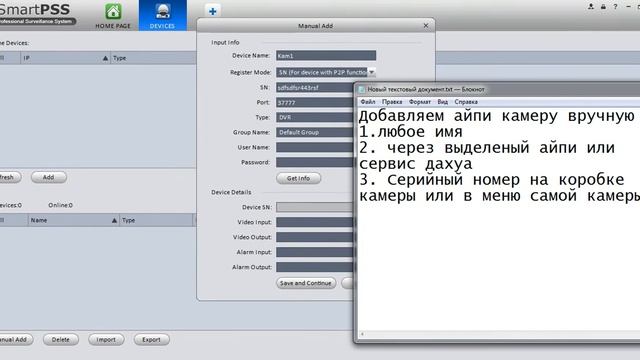Viewport: 640px width, 360px height.
Task: Click the Export button
Action: [151, 339]
